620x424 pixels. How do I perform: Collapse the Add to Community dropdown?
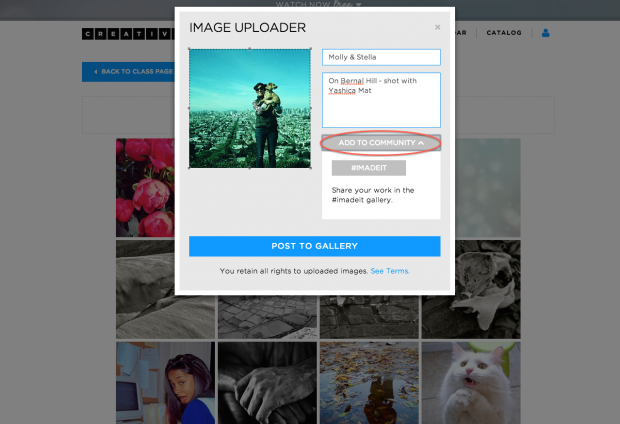pos(381,143)
